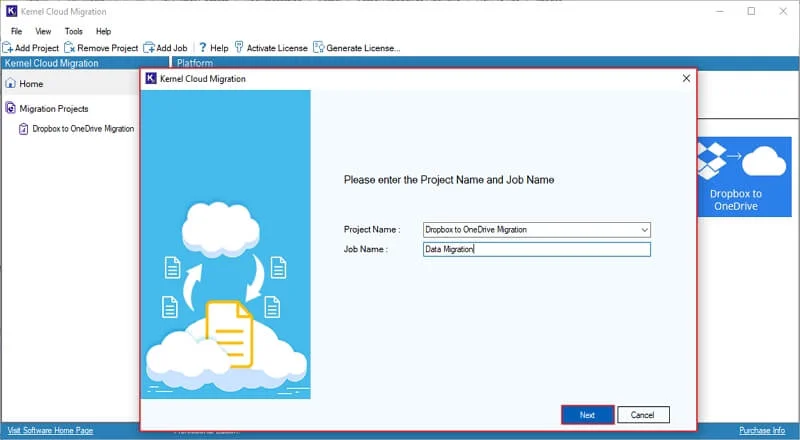Click the Migration Projects icon
Viewport: 800px width, 440px height.
tap(10, 108)
